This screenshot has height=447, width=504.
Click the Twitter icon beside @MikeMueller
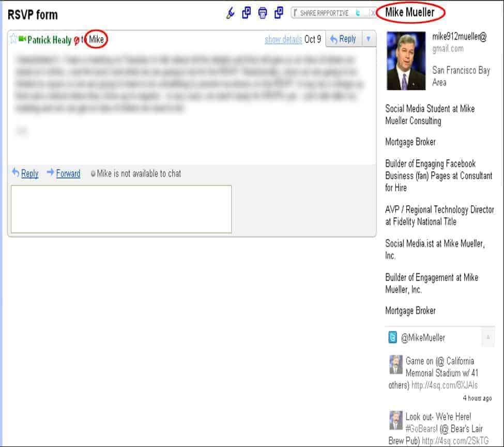click(392, 337)
